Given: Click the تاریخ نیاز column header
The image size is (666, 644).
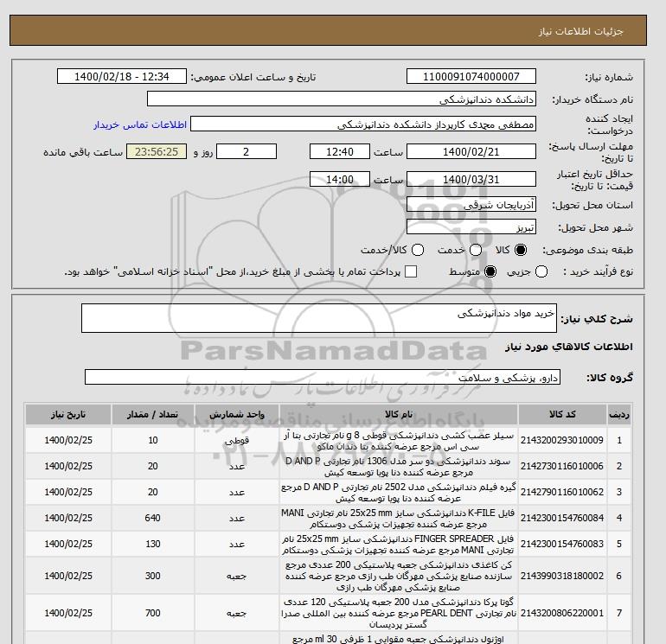Looking at the screenshot, I should (68, 415).
